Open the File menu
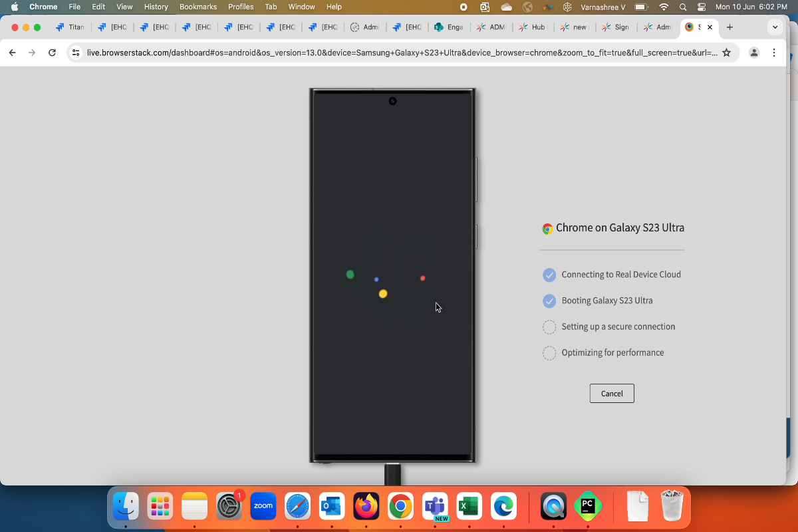Image resolution: width=798 pixels, height=532 pixels. click(74, 7)
